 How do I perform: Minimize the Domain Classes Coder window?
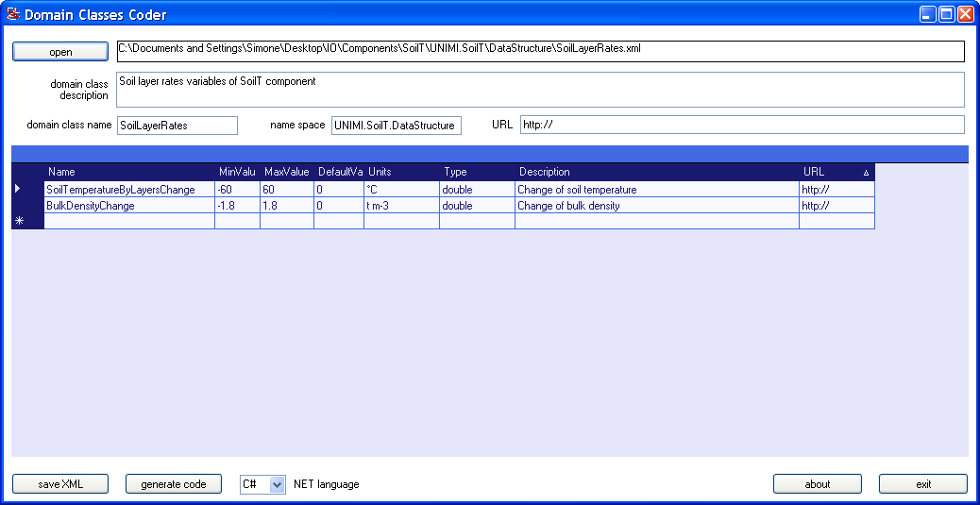tap(927, 14)
